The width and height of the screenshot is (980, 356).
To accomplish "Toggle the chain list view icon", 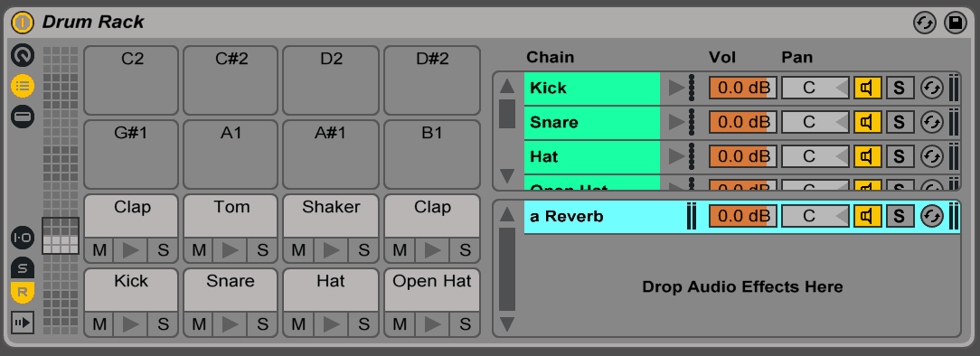I will [23, 86].
